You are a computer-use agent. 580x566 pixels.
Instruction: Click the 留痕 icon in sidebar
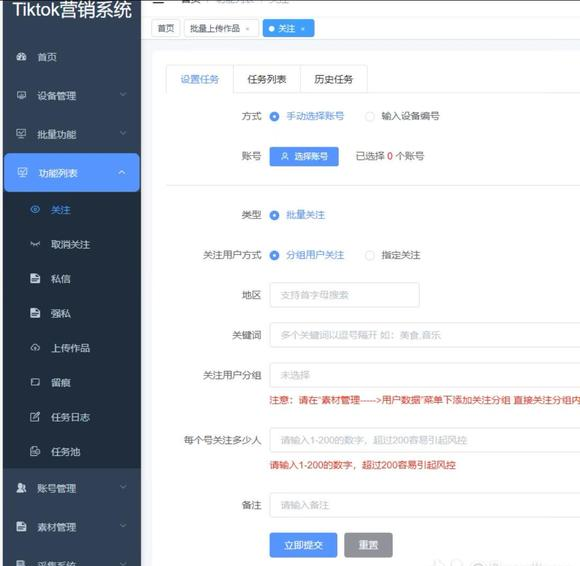(35, 382)
